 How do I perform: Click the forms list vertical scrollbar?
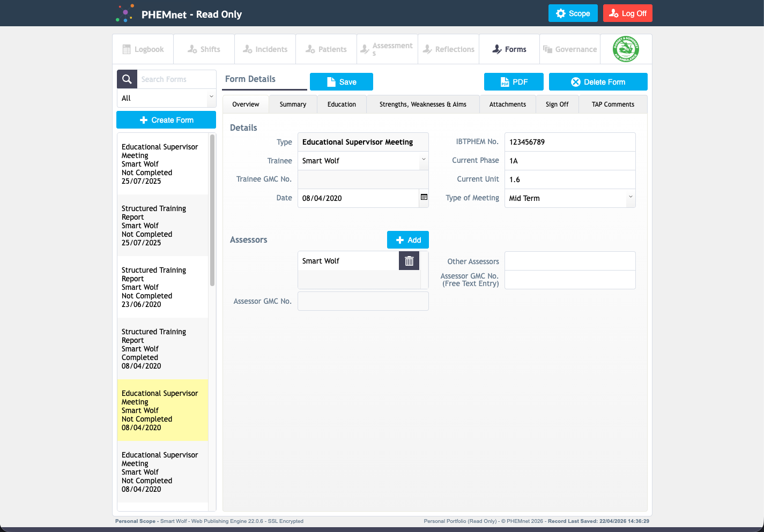pos(212,210)
